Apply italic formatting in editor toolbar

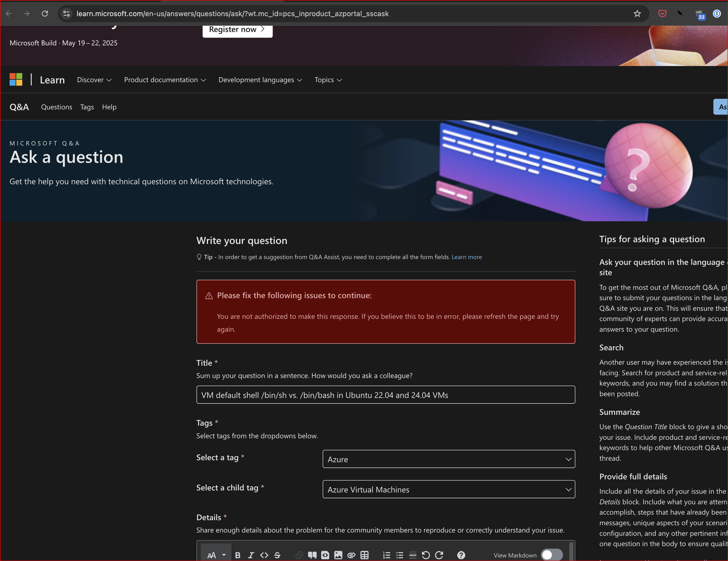[x=251, y=555]
